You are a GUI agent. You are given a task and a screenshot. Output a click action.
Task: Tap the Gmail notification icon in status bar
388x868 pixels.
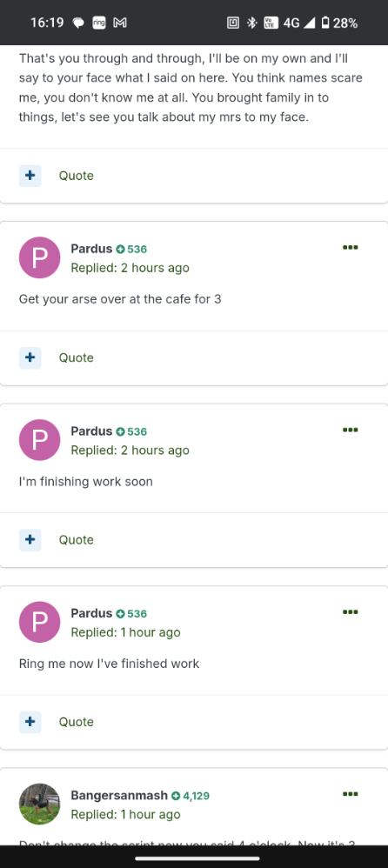click(120, 23)
